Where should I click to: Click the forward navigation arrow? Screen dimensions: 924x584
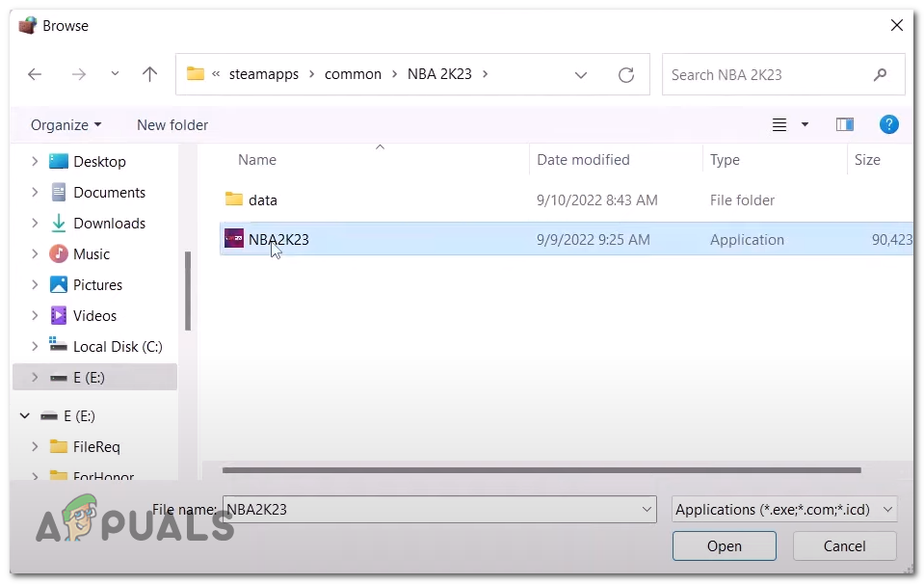click(x=78, y=74)
